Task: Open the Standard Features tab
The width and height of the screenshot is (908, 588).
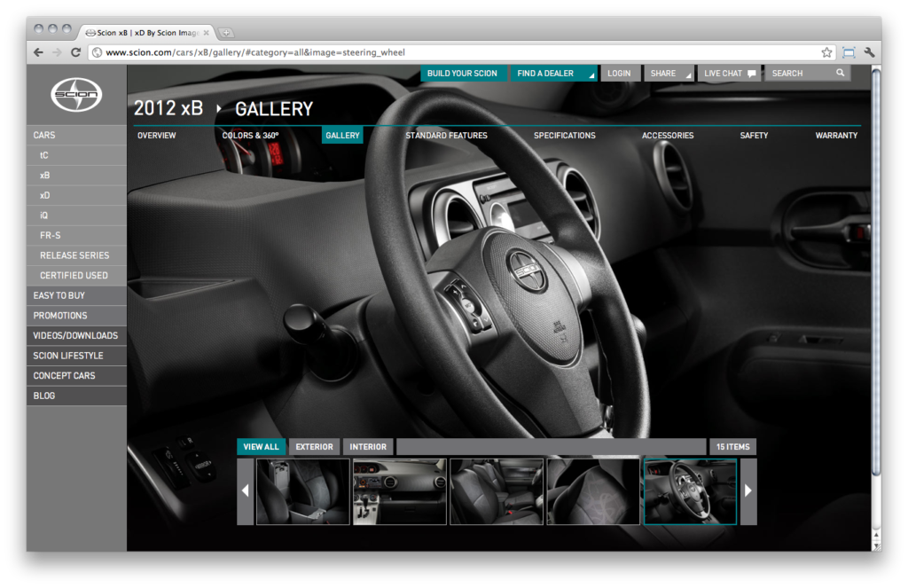Action: point(447,136)
